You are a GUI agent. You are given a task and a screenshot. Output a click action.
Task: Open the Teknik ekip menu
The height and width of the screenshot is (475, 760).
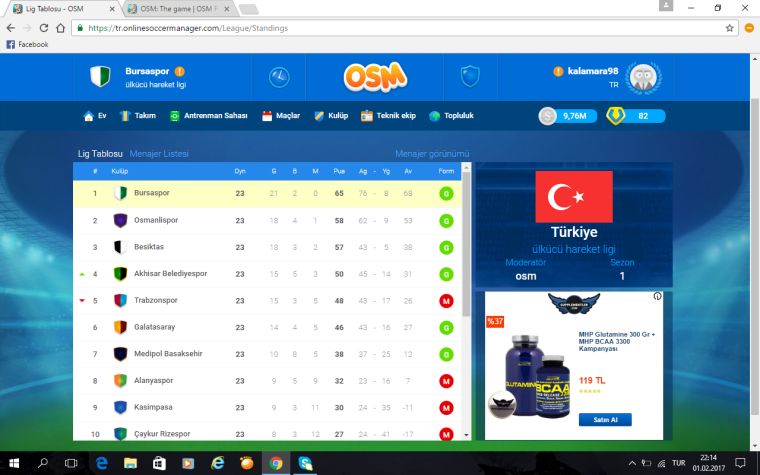(x=388, y=116)
